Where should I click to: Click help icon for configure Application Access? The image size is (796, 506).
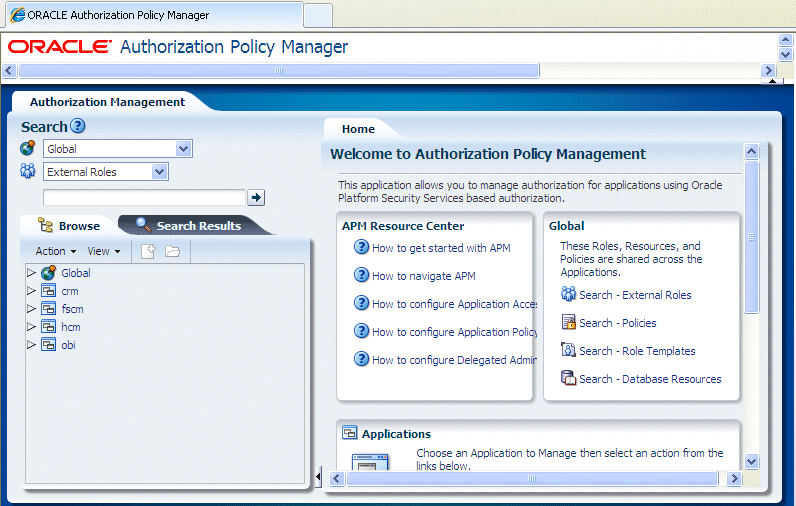361,303
